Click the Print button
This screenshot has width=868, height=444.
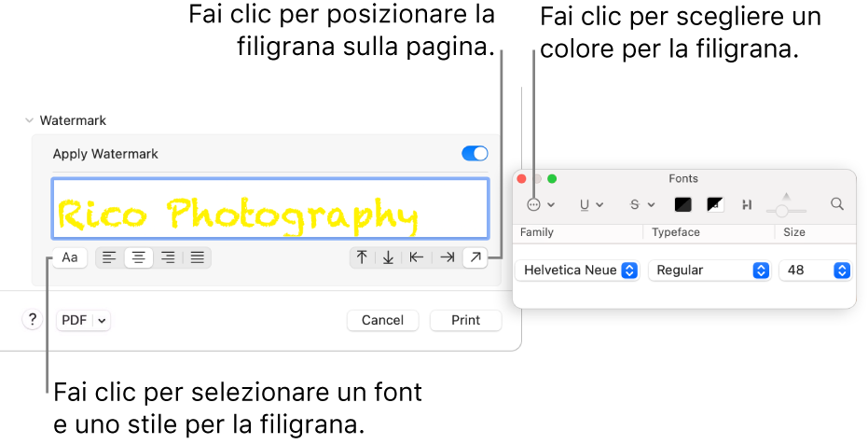(x=465, y=320)
